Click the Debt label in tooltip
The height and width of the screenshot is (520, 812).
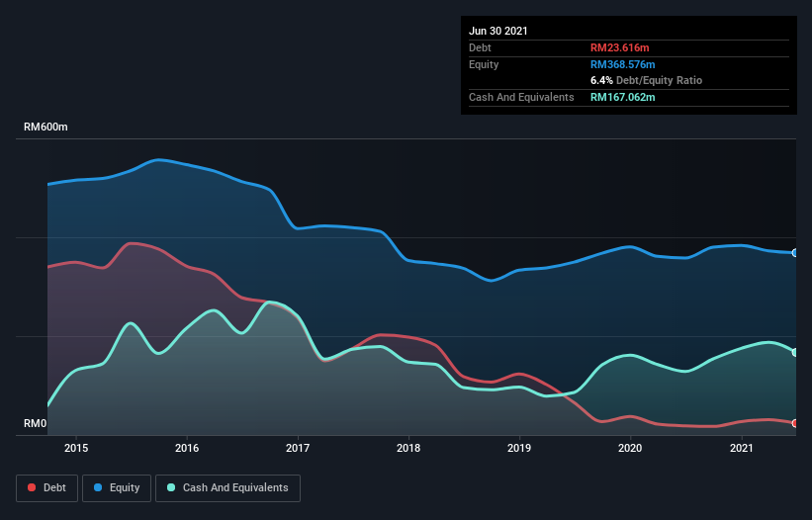pos(480,47)
